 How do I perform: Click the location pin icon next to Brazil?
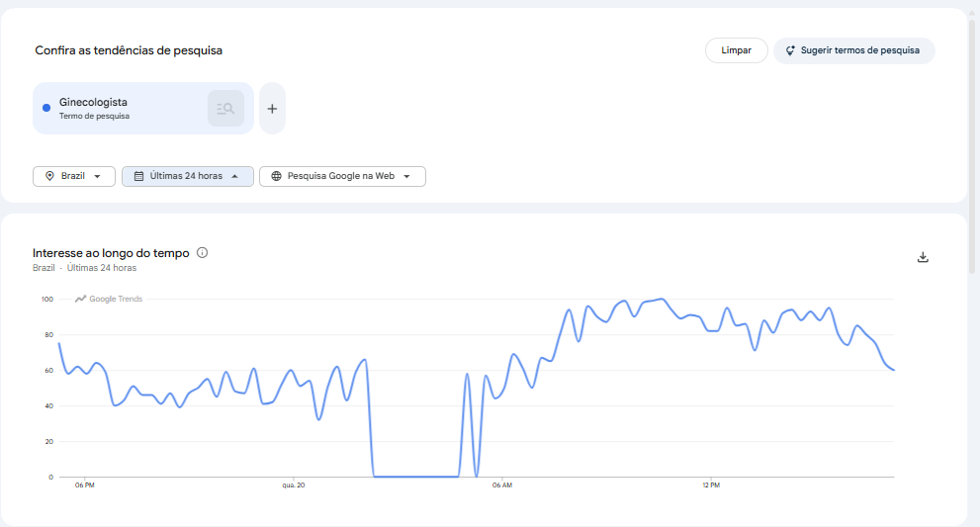click(x=50, y=176)
